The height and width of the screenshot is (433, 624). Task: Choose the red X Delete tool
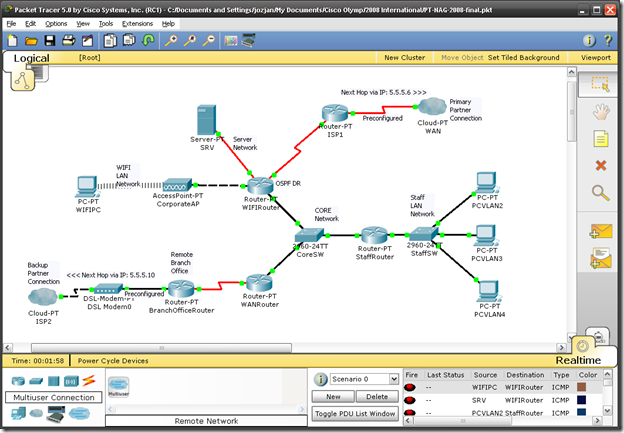point(601,165)
